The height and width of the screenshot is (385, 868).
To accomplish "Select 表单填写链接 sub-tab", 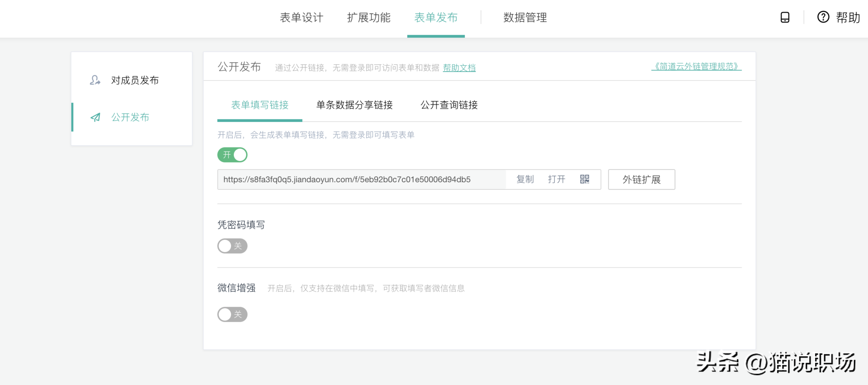I will pos(260,105).
